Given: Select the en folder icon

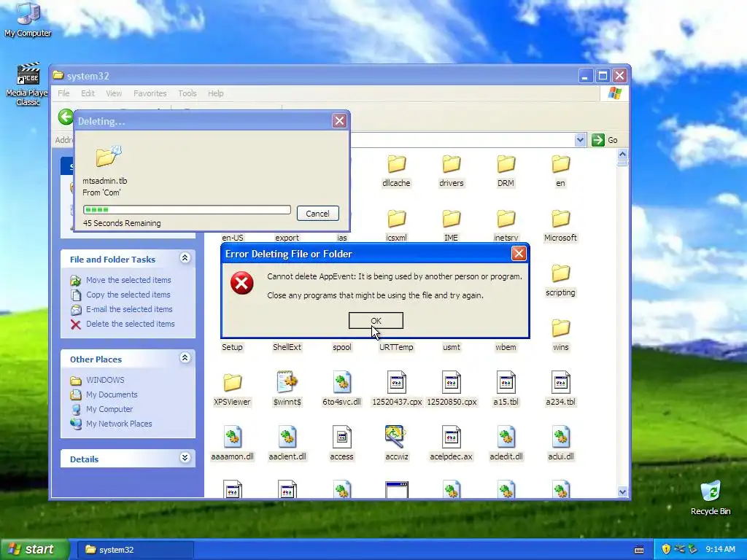Looking at the screenshot, I should coord(561,164).
